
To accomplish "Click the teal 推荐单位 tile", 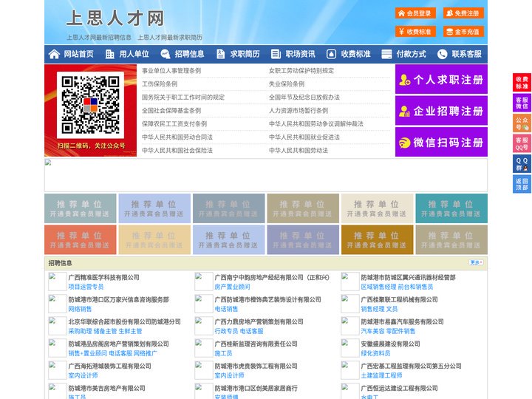I will pyautogui.click(x=451, y=208).
